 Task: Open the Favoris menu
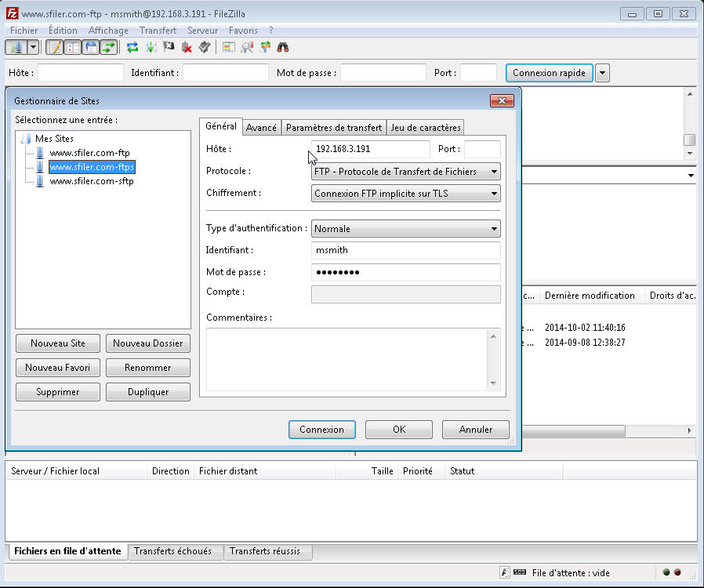243,31
